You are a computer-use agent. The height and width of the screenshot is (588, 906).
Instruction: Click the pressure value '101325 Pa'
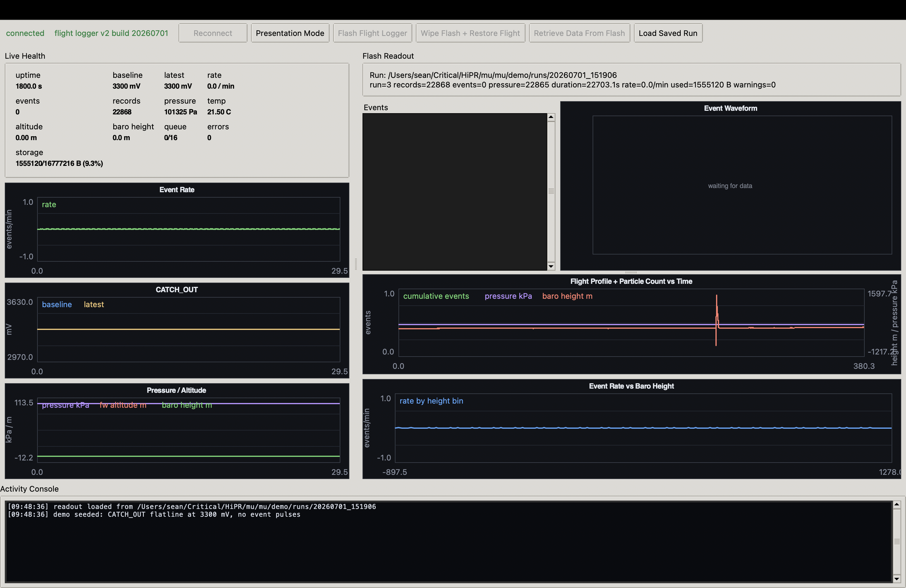click(x=180, y=112)
